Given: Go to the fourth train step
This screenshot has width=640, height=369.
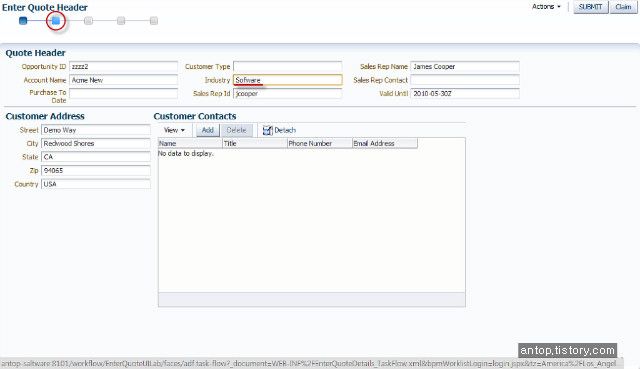Looking at the screenshot, I should pyautogui.click(x=121, y=21).
